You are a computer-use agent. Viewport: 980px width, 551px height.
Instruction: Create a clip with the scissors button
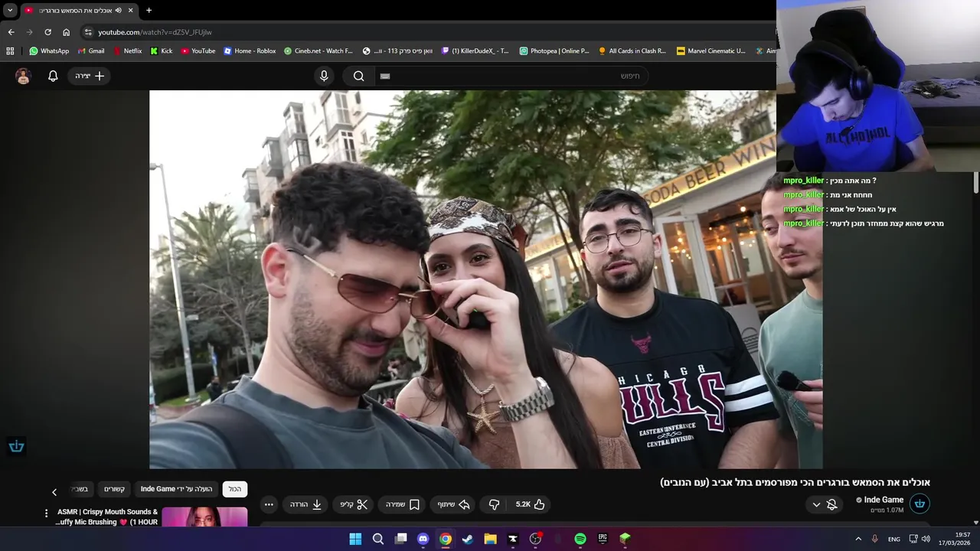pyautogui.click(x=354, y=504)
